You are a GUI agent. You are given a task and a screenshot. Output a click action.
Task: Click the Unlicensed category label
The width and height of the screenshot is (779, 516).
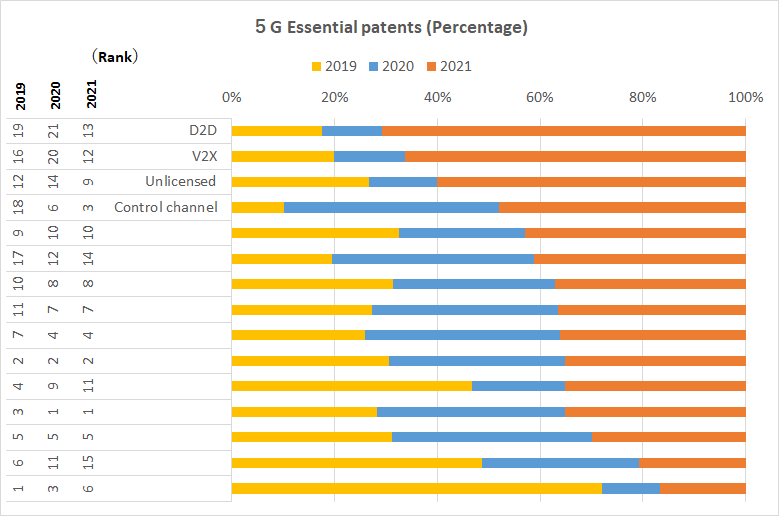(x=180, y=181)
